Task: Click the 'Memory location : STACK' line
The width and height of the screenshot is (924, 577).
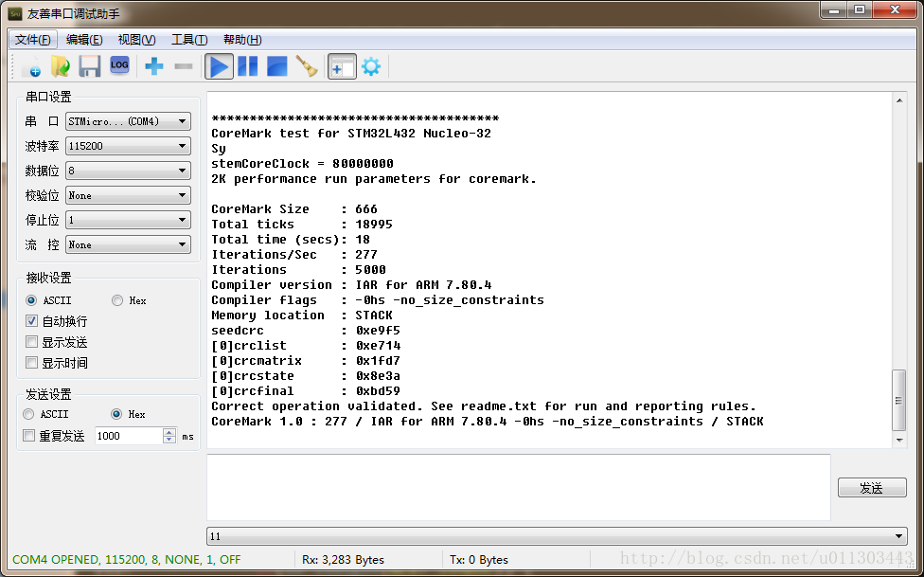Action: tap(302, 316)
